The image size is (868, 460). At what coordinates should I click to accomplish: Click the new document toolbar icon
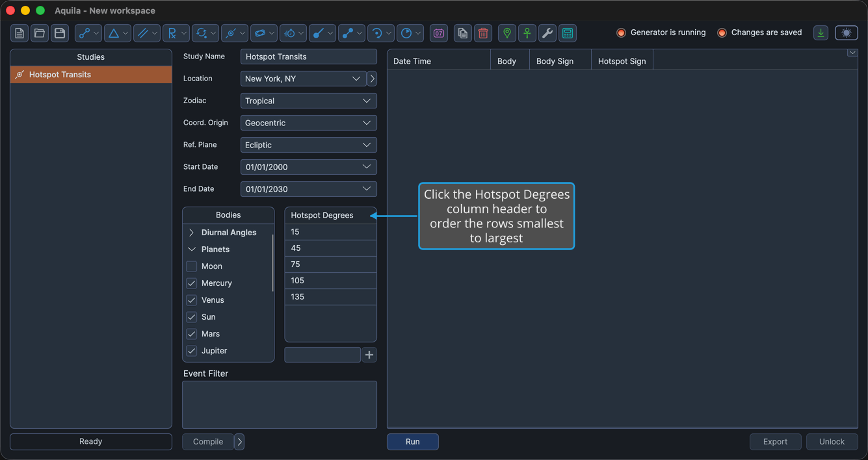coord(20,33)
